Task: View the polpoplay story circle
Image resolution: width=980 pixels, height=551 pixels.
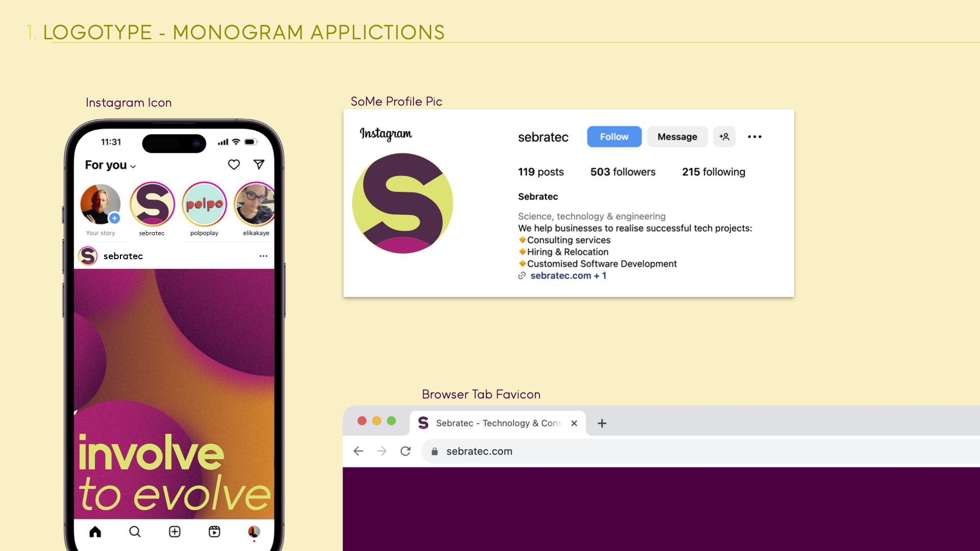Action: click(x=204, y=204)
